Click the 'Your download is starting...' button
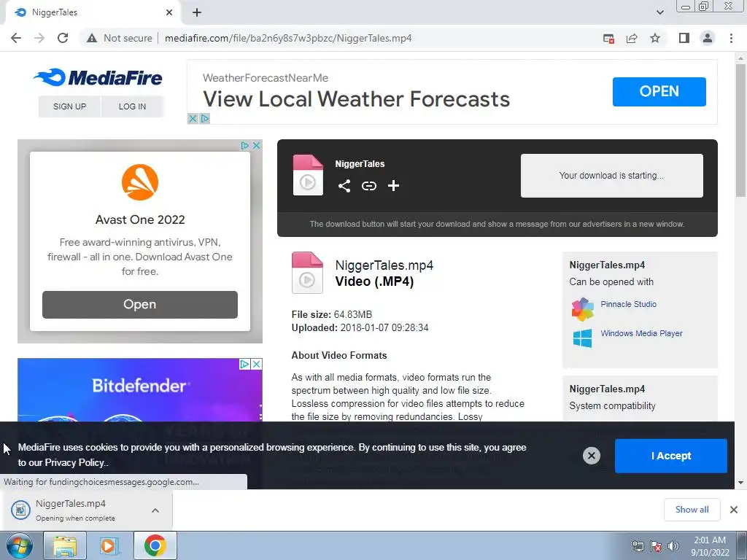747x560 pixels. (612, 175)
